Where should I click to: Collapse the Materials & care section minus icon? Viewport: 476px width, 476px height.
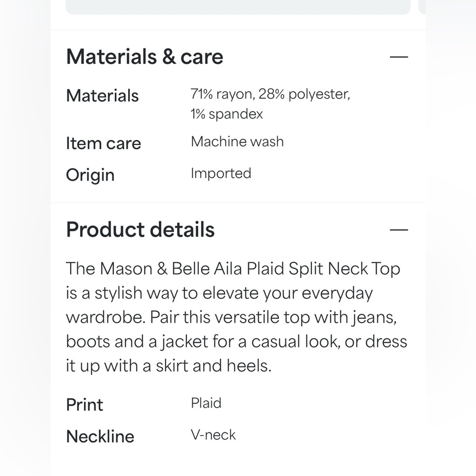pos(399,57)
